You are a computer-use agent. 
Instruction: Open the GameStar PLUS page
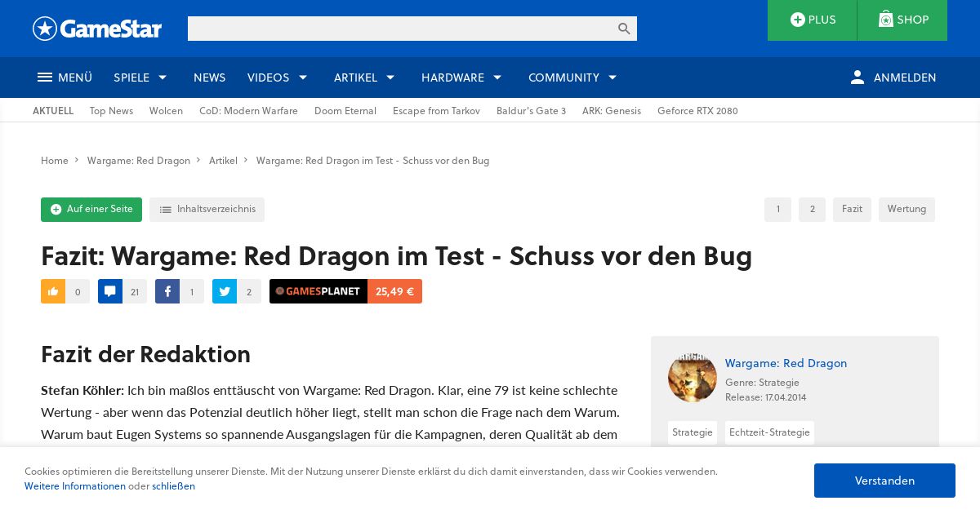813,20
